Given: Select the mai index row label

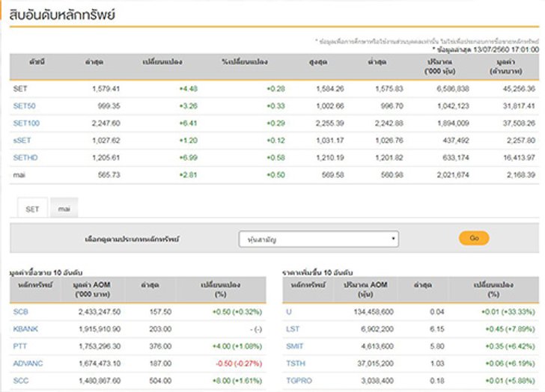Looking at the screenshot, I should [19, 175].
